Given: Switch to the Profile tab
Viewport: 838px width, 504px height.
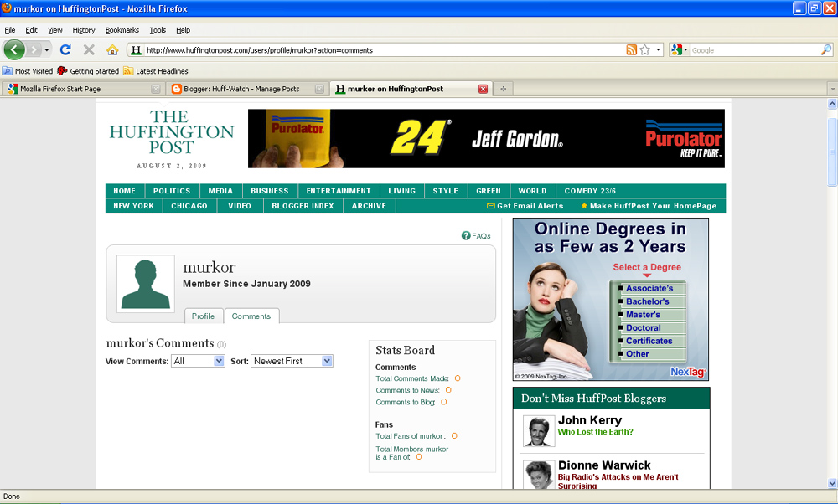Looking at the screenshot, I should [203, 316].
